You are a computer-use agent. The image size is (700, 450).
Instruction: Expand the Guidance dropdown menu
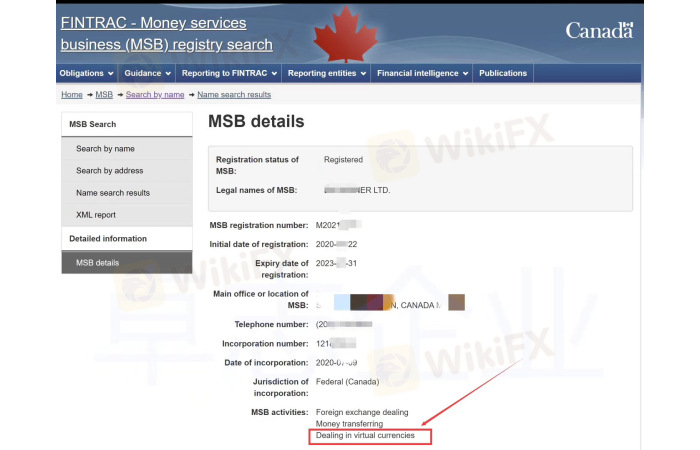[x=148, y=73]
